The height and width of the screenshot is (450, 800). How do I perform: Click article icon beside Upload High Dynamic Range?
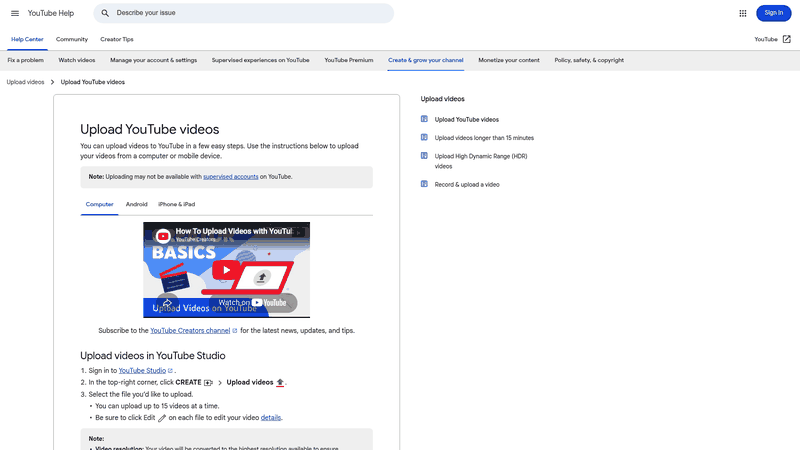[424, 156]
